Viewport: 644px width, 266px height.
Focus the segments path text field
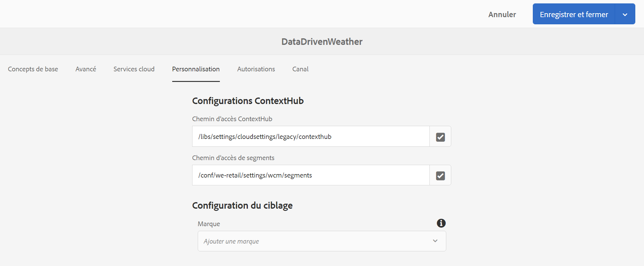[310, 175]
